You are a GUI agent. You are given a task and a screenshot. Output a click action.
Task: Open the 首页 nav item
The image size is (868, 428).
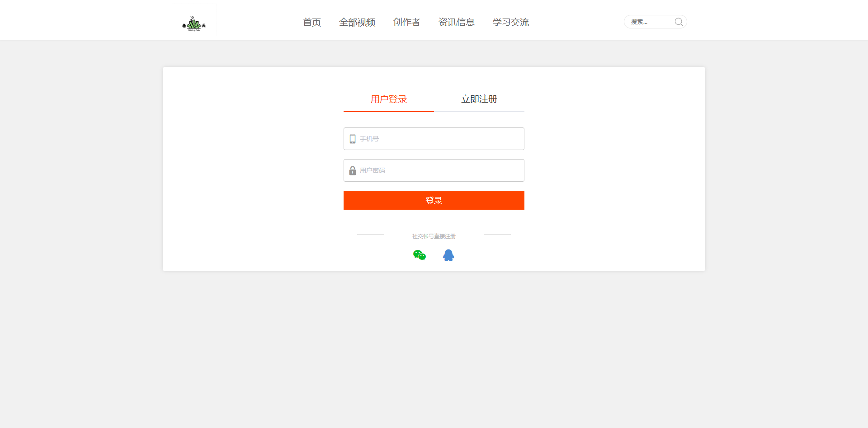tap(312, 22)
